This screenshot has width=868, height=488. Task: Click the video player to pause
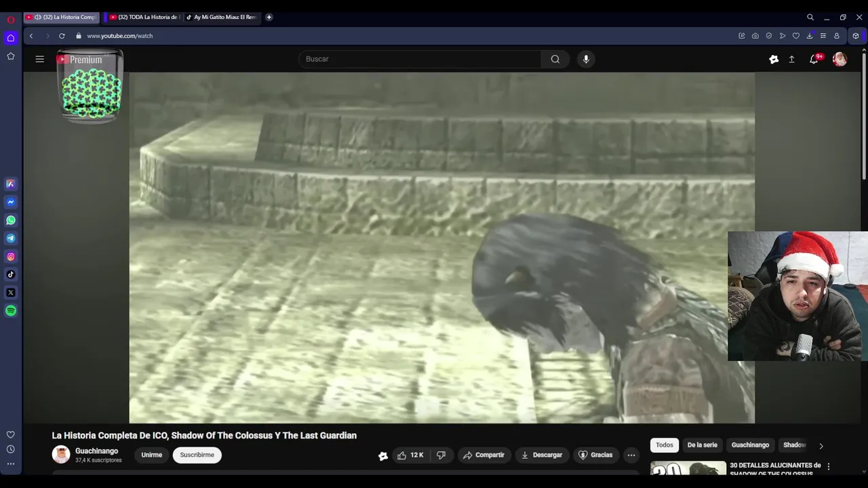coord(441,247)
